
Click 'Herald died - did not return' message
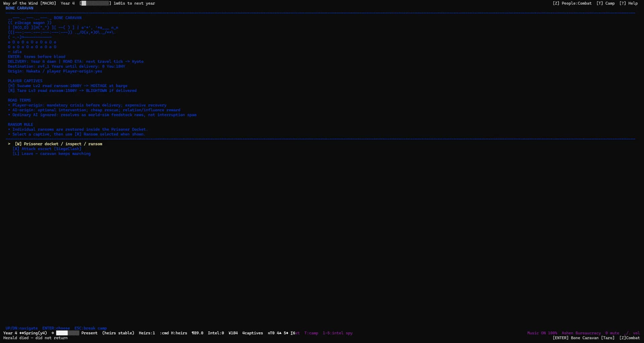click(36, 338)
